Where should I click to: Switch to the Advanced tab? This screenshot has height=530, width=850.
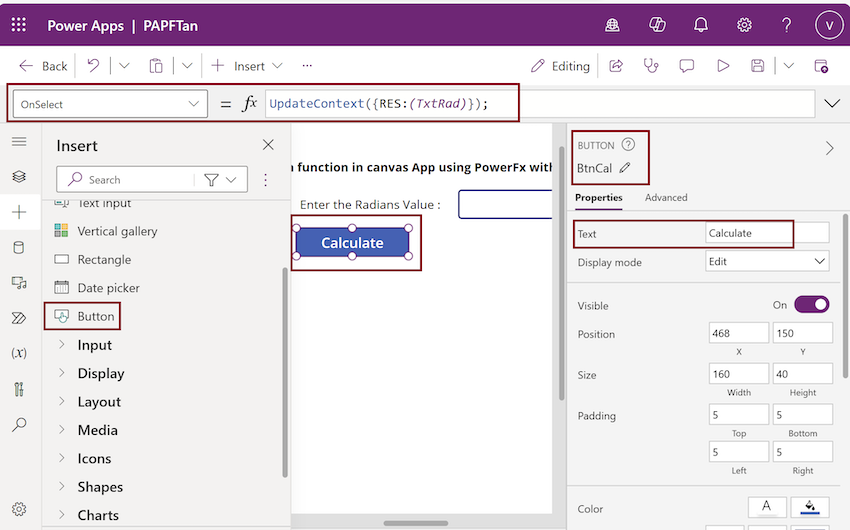[x=666, y=198]
